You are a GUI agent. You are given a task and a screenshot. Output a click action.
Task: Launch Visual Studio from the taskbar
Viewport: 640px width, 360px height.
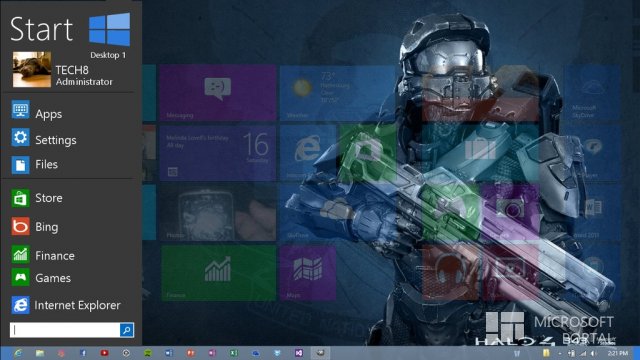299,353
